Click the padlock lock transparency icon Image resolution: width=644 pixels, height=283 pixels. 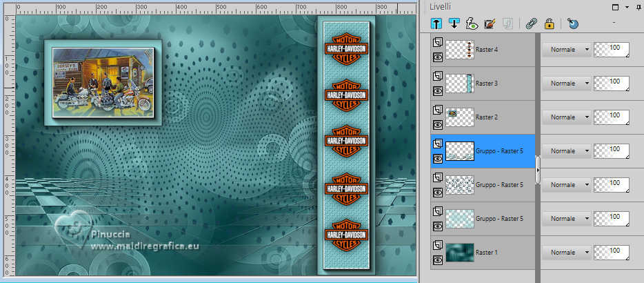click(x=549, y=24)
